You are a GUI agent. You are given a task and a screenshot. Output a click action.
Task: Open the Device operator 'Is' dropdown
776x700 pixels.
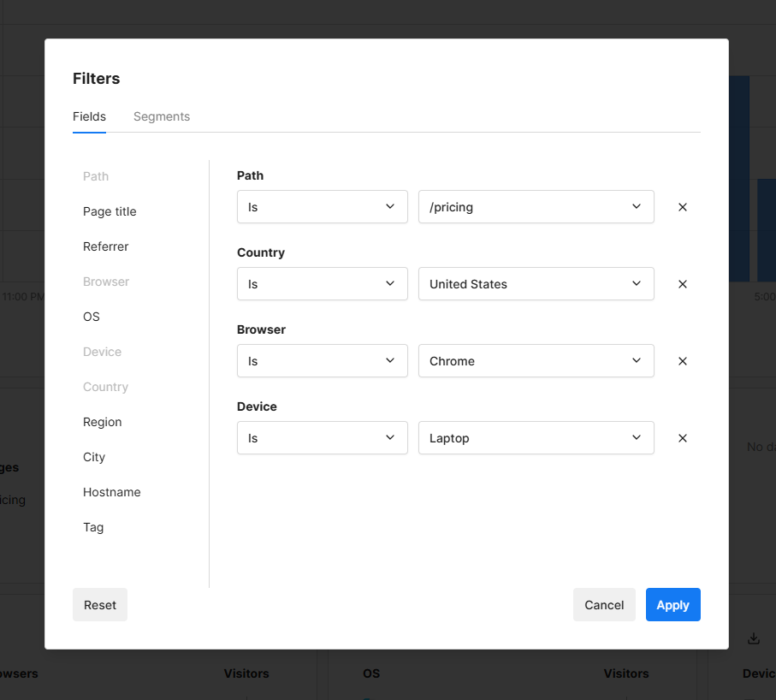[x=322, y=438]
